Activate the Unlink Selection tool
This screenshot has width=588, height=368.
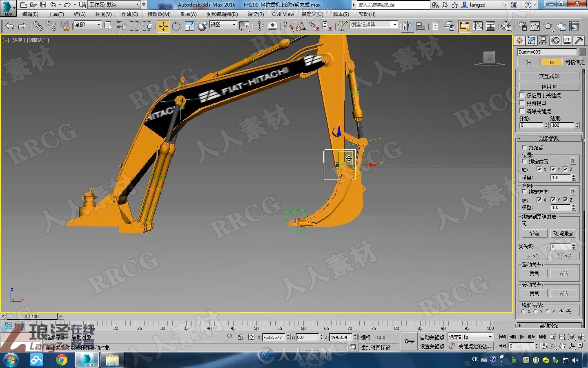coord(51,26)
